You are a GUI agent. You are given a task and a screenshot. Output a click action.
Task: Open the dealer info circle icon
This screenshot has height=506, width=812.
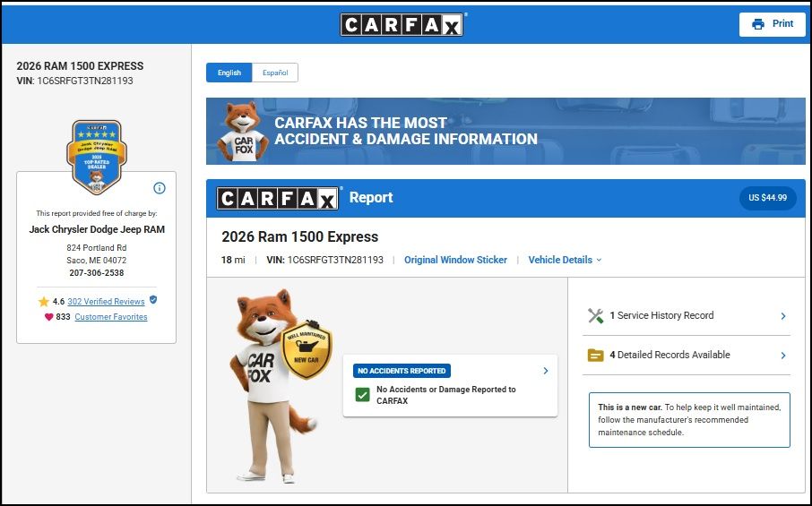click(160, 188)
